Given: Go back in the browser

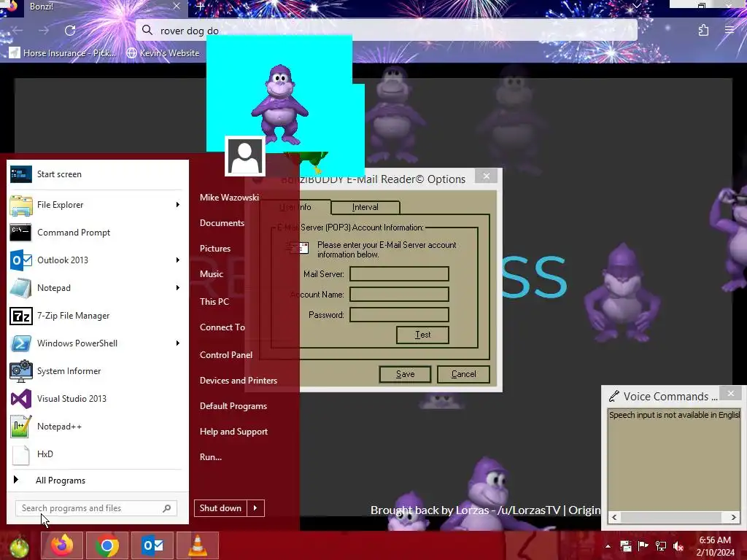Looking at the screenshot, I should tap(18, 31).
